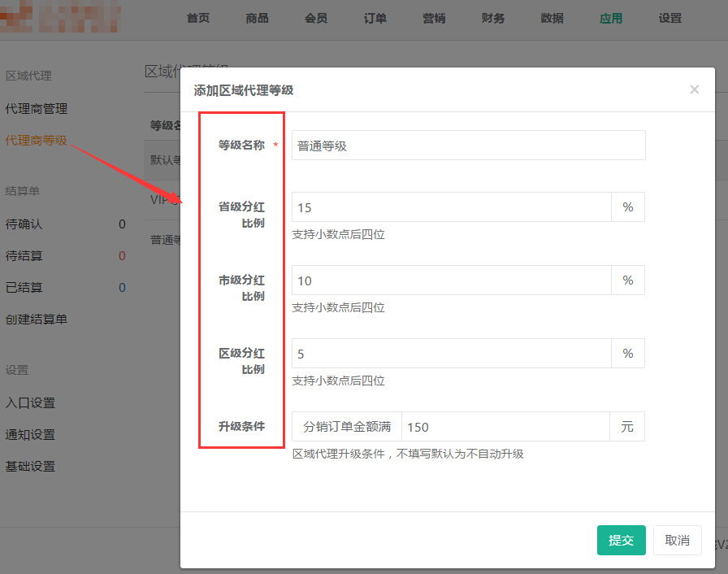Open the 订单 menu item

[375, 19]
